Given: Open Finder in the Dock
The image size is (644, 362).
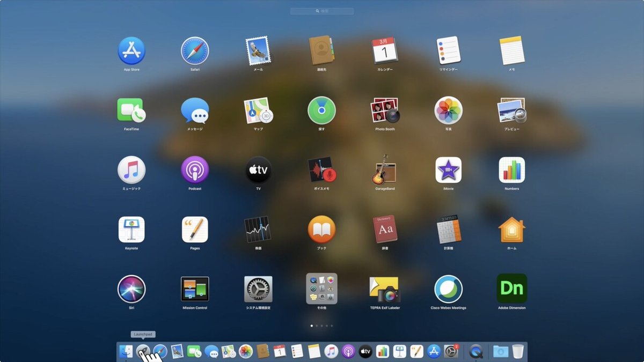Looking at the screenshot, I should tap(126, 351).
